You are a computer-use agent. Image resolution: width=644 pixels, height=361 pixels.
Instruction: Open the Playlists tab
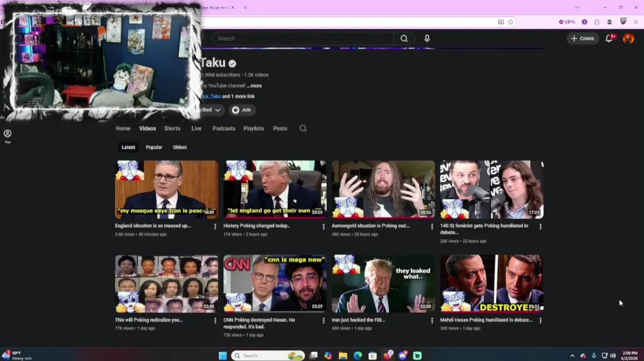[x=253, y=128]
